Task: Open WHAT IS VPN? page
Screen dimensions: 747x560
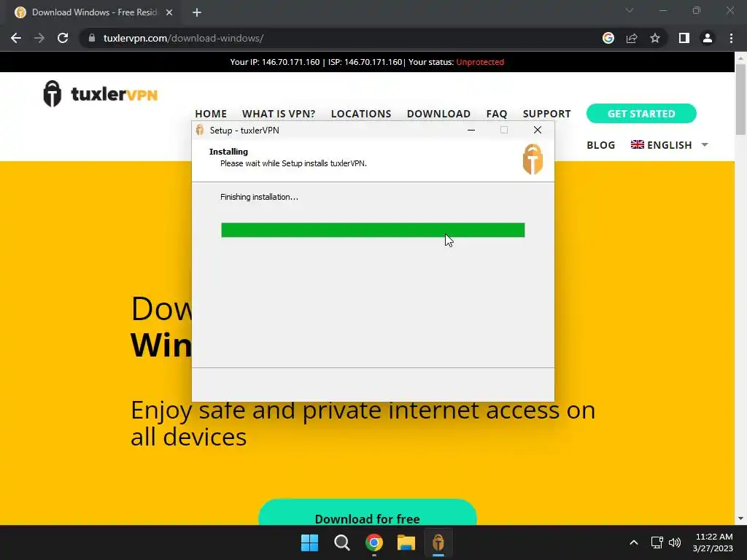Action: (279, 114)
